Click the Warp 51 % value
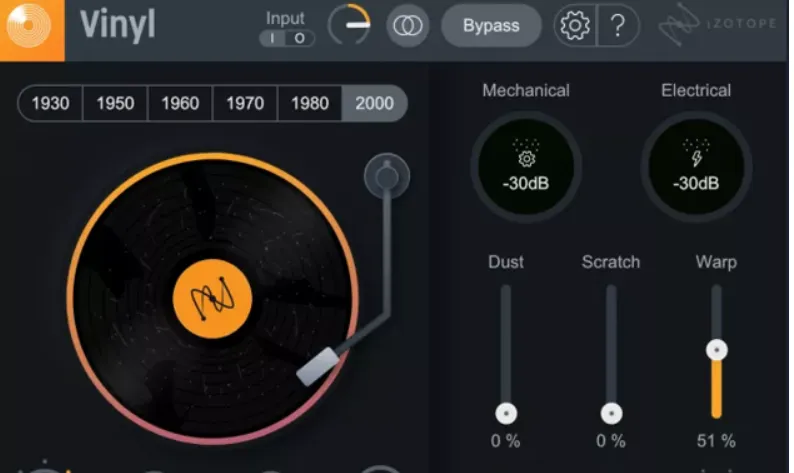 716,441
